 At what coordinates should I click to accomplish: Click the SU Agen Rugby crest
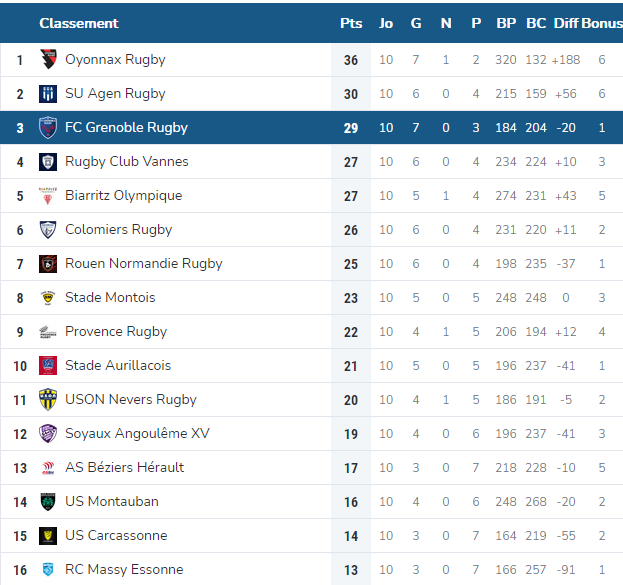pos(48,94)
